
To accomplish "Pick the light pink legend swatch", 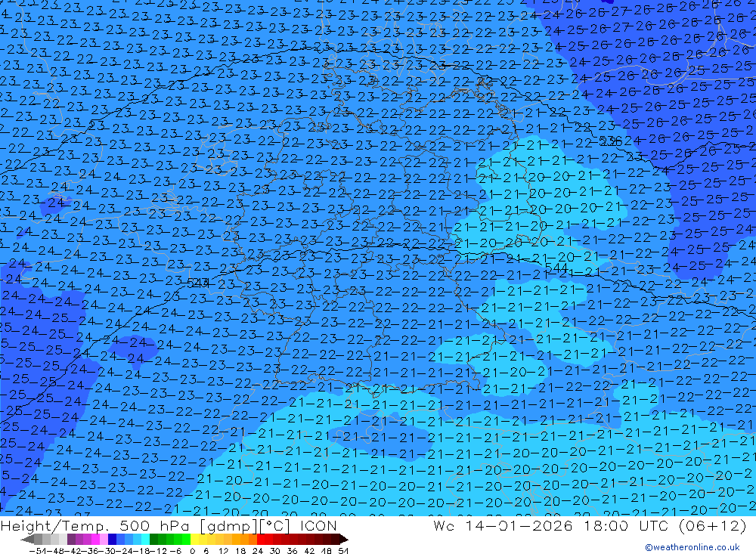I will point(104,540).
